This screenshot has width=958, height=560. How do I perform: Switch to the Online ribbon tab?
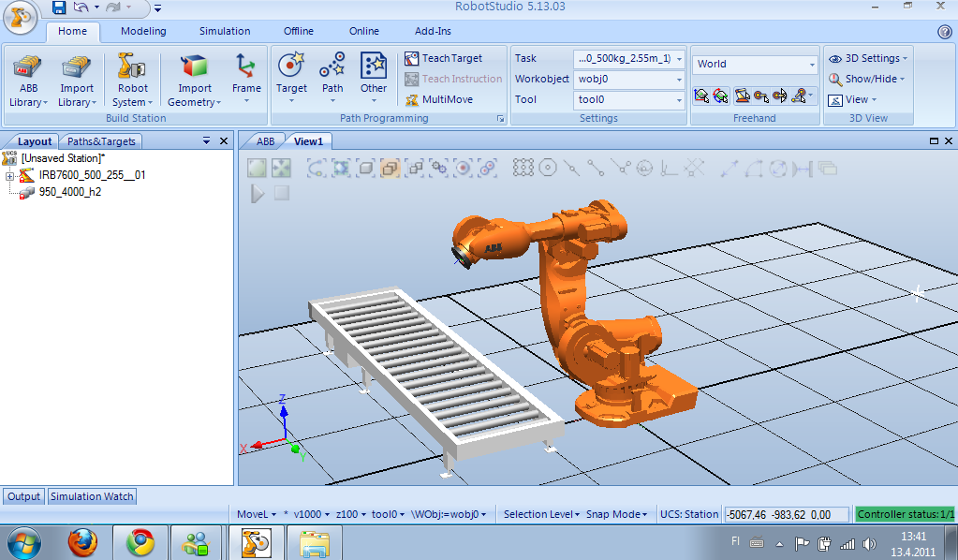364,31
